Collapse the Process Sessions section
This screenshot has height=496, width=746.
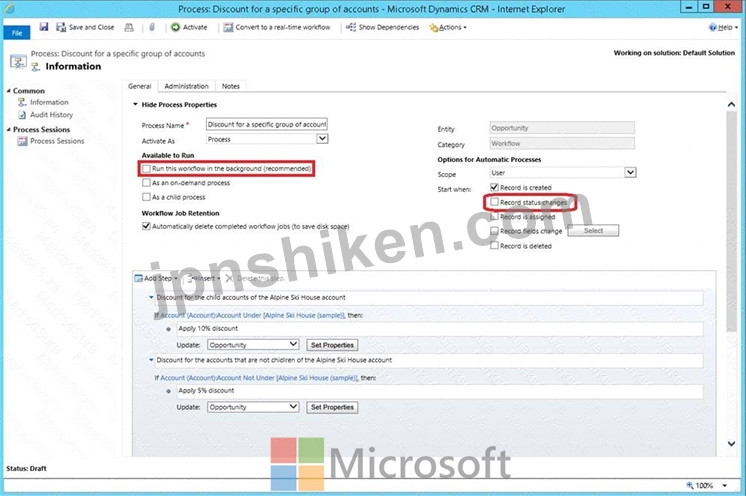9,129
